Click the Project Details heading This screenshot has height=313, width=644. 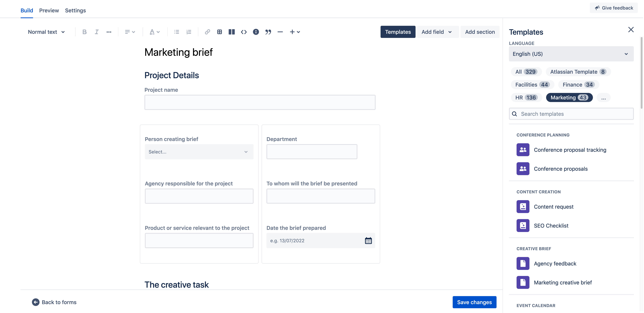172,75
